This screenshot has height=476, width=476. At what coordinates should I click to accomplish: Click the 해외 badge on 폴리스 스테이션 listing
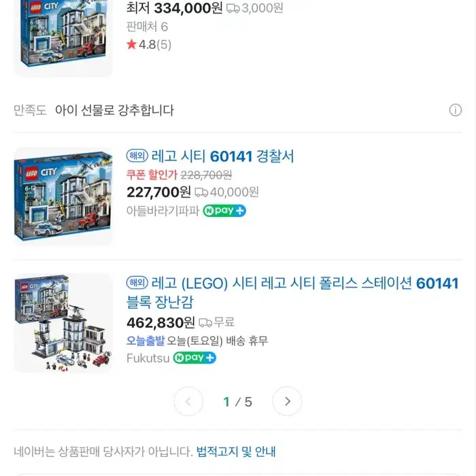[137, 283]
